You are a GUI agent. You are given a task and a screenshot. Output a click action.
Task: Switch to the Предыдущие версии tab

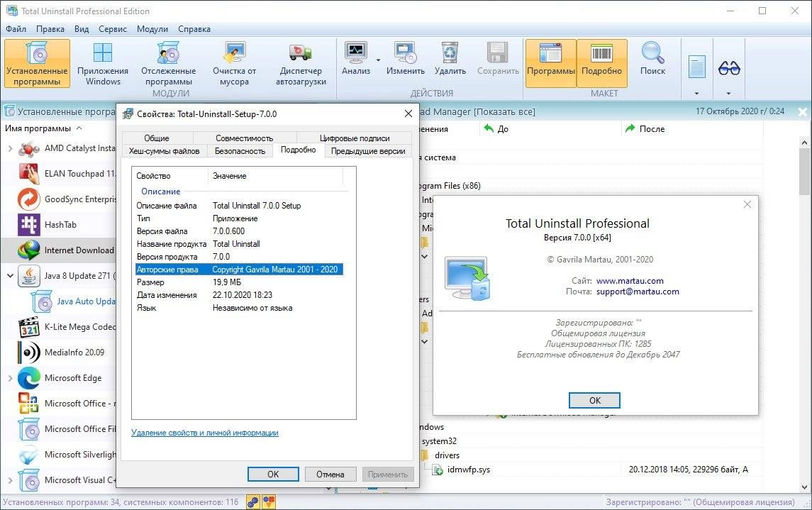point(368,151)
